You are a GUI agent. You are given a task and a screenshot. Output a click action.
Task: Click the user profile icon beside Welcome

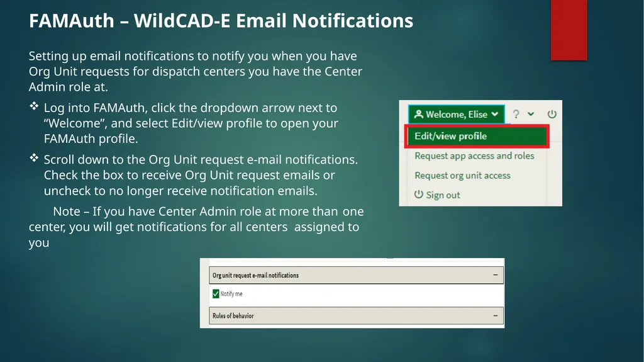(418, 114)
